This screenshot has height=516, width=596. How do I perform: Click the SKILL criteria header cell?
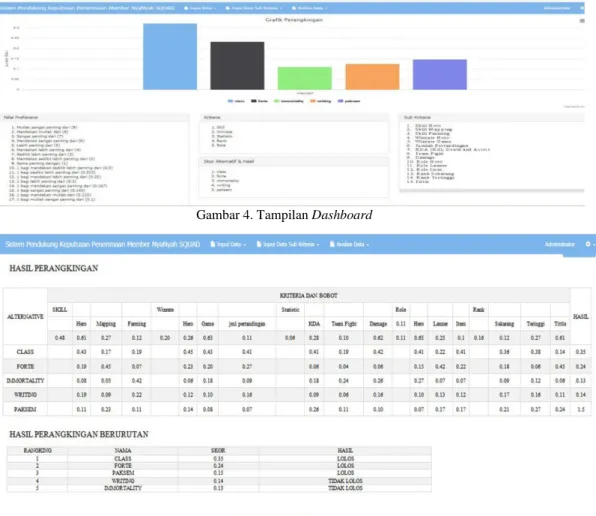pyautogui.click(x=60, y=309)
